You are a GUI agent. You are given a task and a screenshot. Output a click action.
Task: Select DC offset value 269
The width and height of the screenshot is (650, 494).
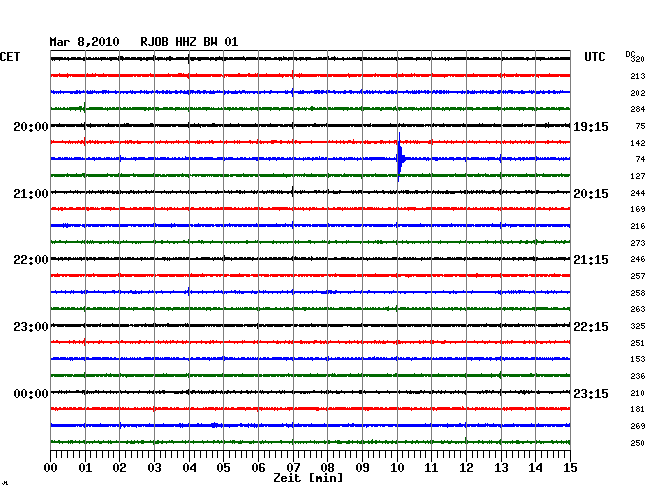638,426
